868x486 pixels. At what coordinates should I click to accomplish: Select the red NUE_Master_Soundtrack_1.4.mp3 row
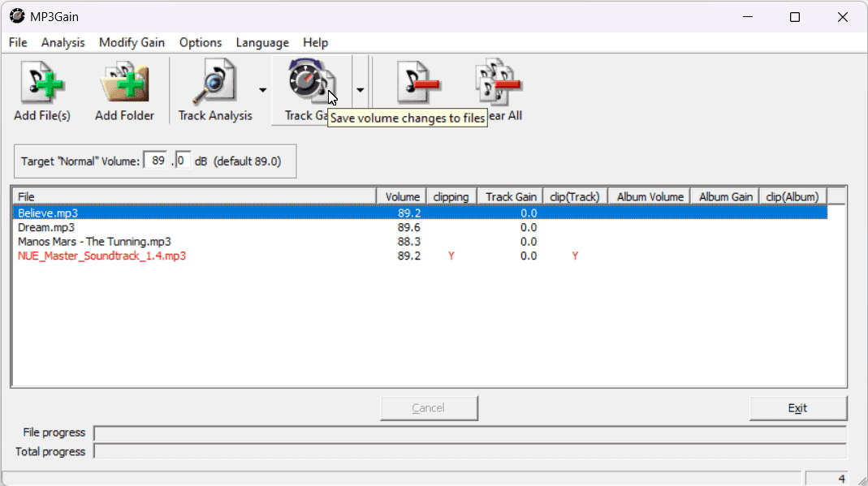(420, 256)
